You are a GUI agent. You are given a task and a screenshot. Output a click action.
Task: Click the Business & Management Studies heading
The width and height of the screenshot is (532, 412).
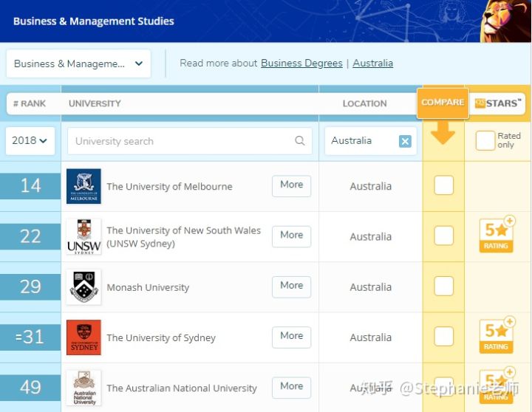(94, 21)
